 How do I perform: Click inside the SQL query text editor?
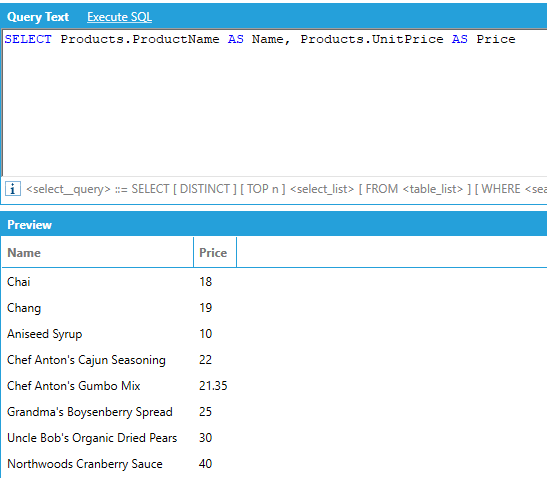click(x=275, y=103)
